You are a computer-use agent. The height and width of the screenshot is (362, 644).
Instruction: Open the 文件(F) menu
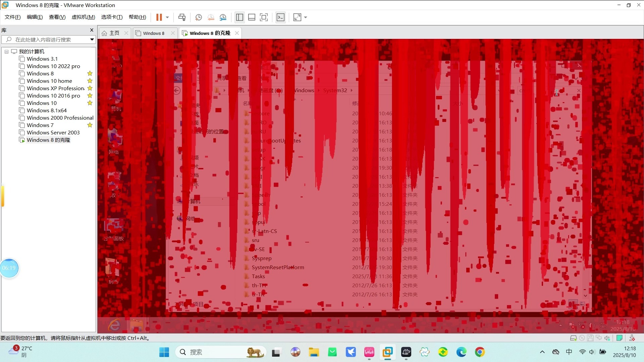coord(13,17)
